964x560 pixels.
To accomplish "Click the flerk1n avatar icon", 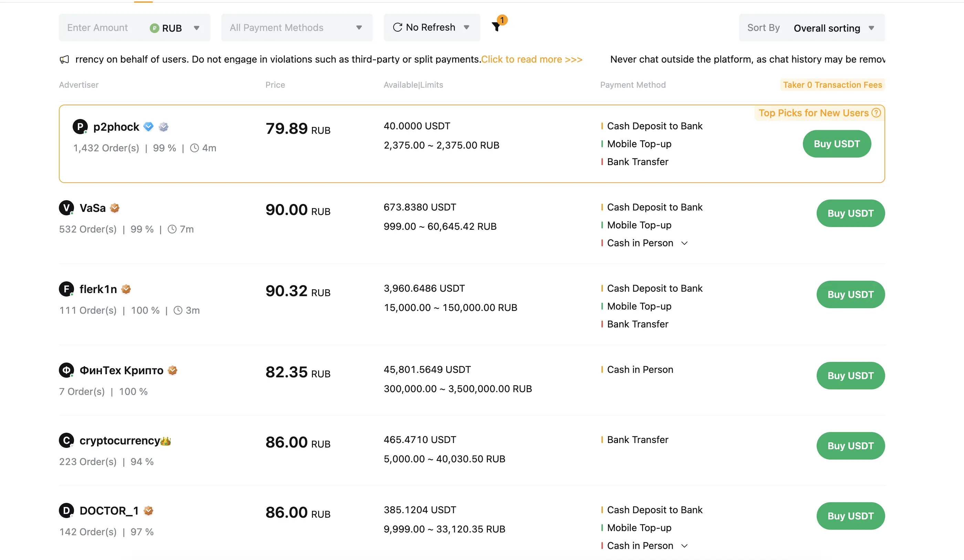I will tap(66, 289).
